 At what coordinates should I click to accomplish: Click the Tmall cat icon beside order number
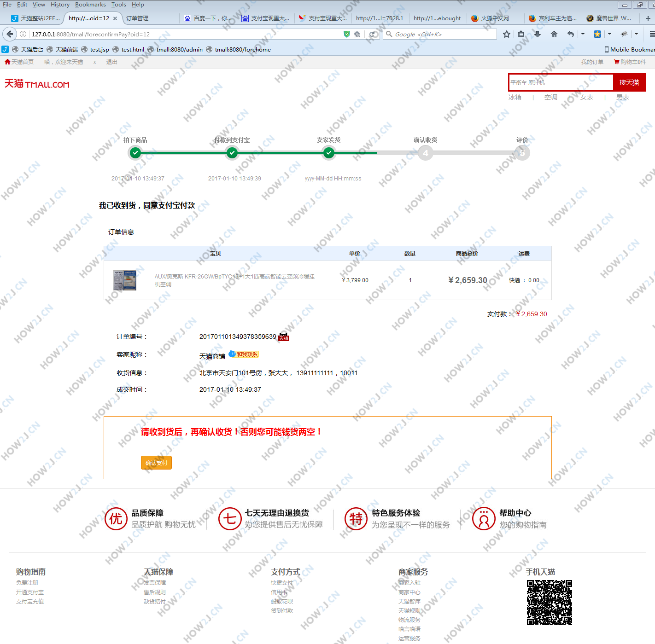(x=284, y=337)
